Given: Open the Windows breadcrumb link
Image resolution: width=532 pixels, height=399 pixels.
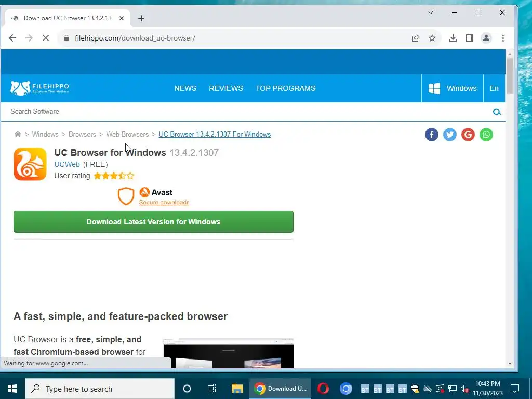Looking at the screenshot, I should (x=45, y=135).
